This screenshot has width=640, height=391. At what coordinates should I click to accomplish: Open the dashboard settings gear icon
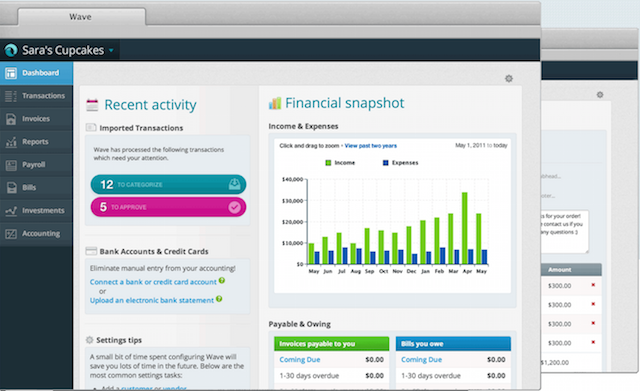point(509,78)
